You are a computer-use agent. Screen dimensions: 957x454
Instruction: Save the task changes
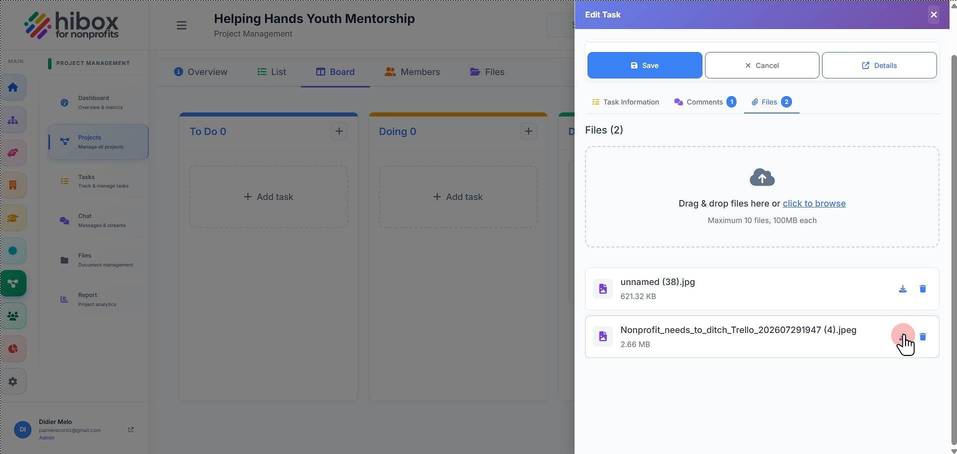tap(645, 65)
